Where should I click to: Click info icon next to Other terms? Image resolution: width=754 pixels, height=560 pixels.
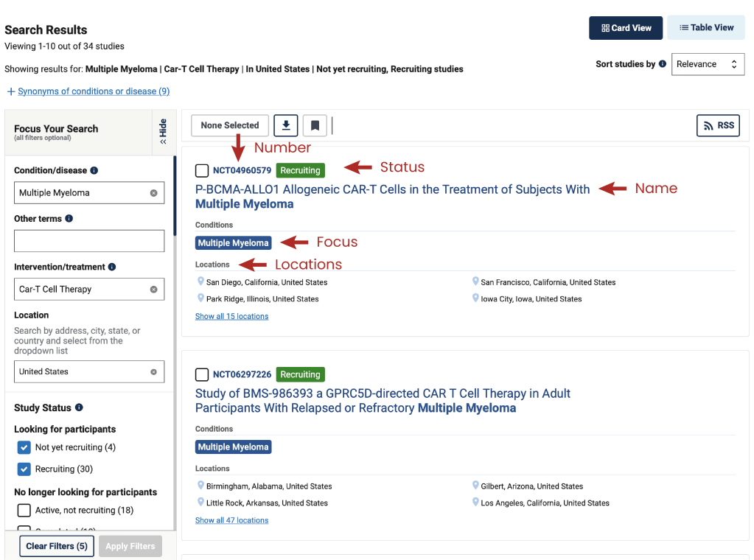pos(69,219)
